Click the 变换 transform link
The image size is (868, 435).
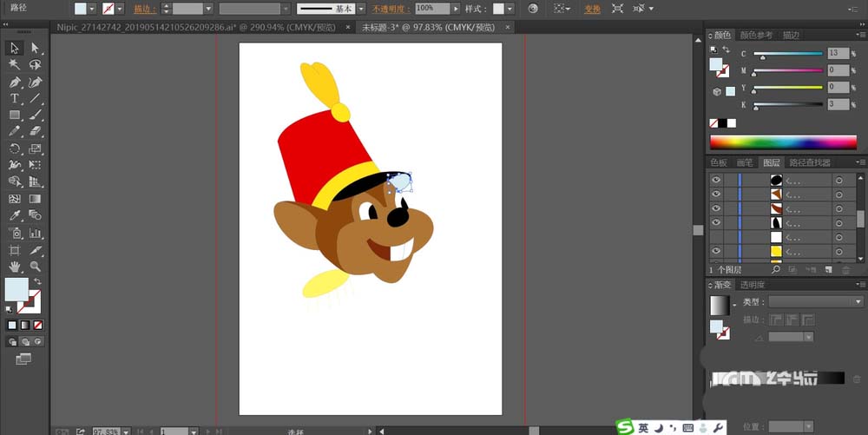coord(592,9)
